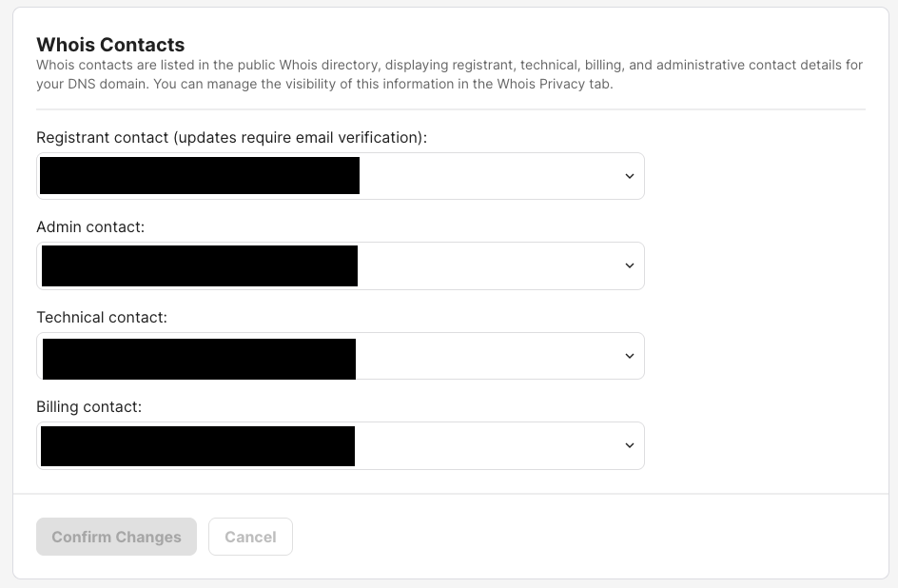This screenshot has height=588, width=898.
Task: Click the Billing contact label
Action: point(88,406)
